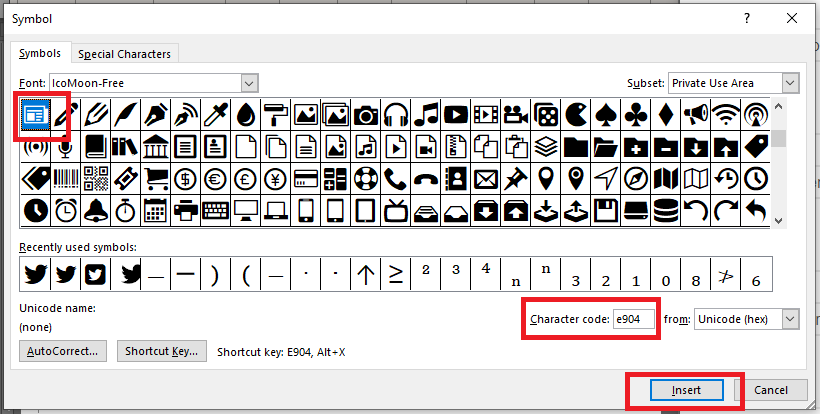
Task: Cancel the Symbol dialog
Action: coord(771,390)
